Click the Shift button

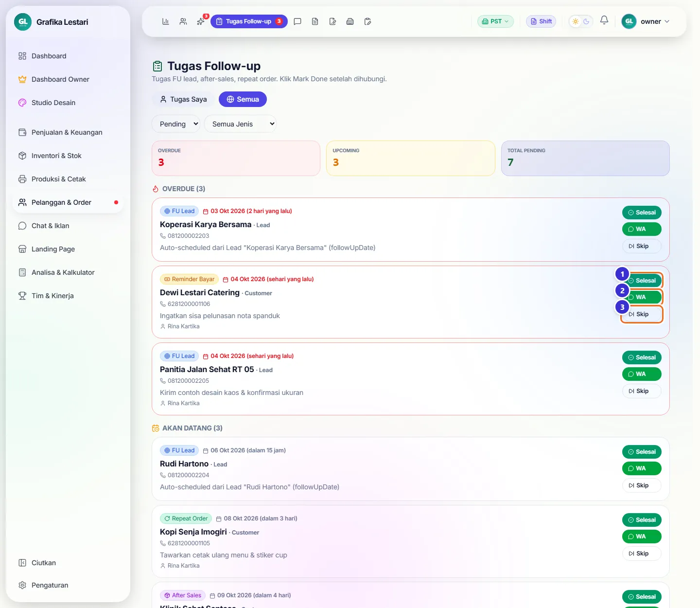pyautogui.click(x=541, y=21)
